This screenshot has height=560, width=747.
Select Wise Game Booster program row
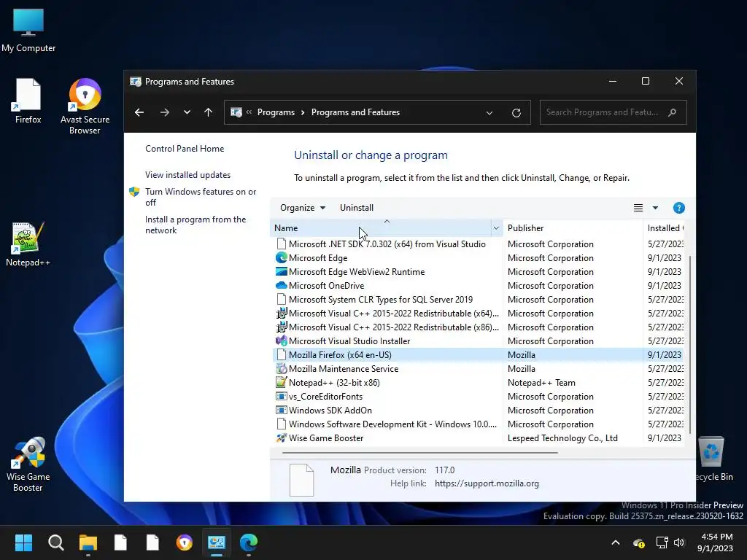click(479, 437)
